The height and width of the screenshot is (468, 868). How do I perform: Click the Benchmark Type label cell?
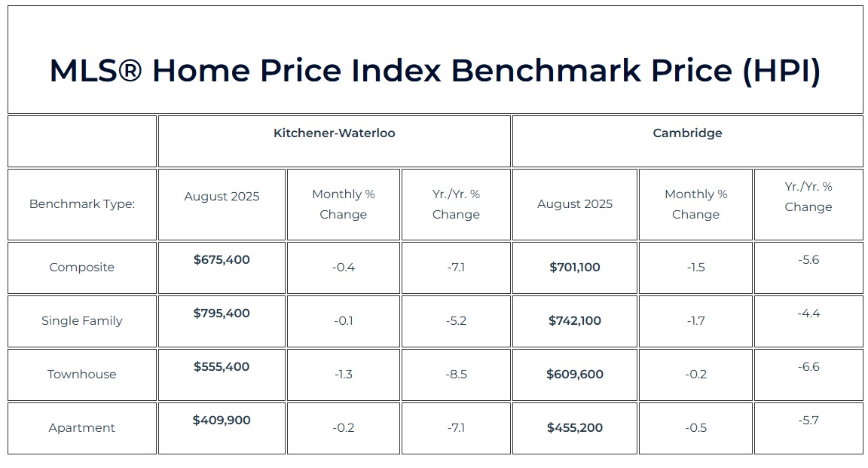tap(82, 204)
